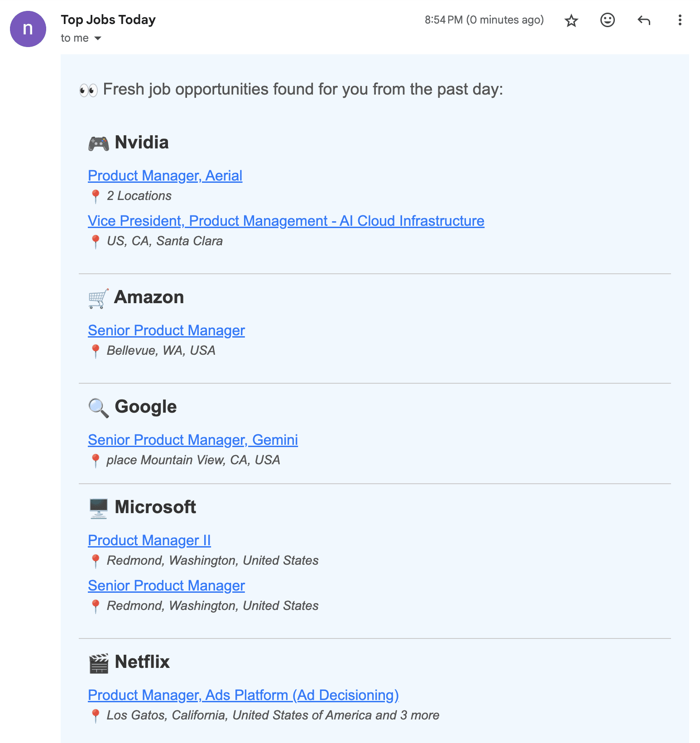The width and height of the screenshot is (700, 743).
Task: Open Amazon's Senior Product Manager link
Action: (166, 330)
